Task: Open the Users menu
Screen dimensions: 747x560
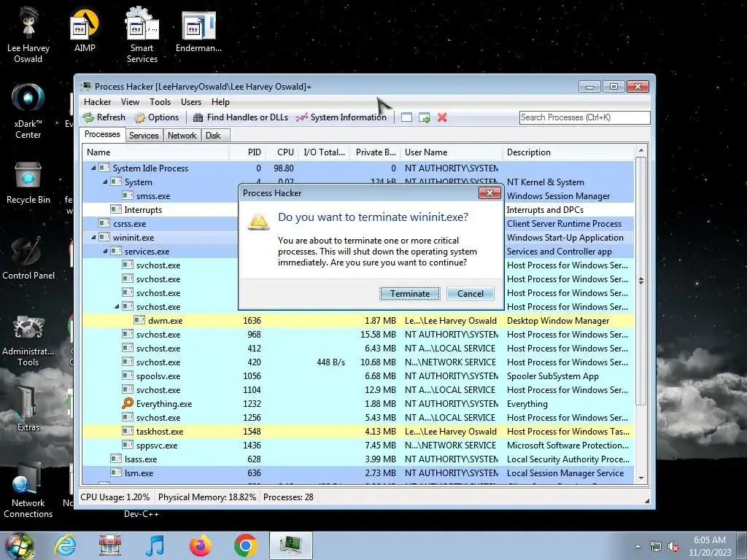Action: [191, 102]
